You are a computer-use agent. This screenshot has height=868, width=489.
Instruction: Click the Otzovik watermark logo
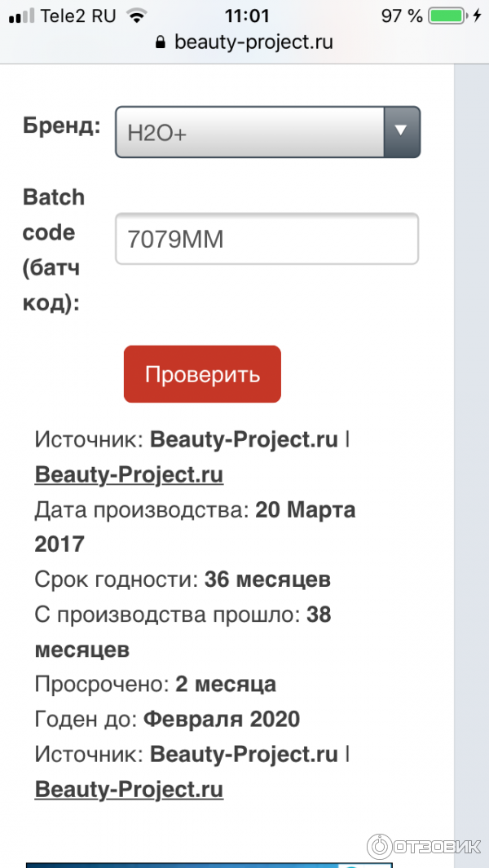422,845
